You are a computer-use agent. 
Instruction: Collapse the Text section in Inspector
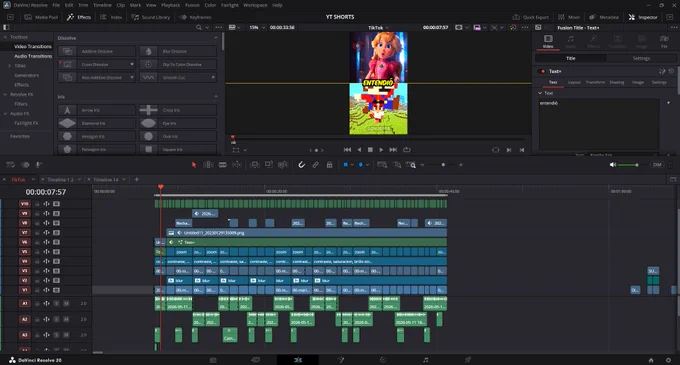(540, 93)
